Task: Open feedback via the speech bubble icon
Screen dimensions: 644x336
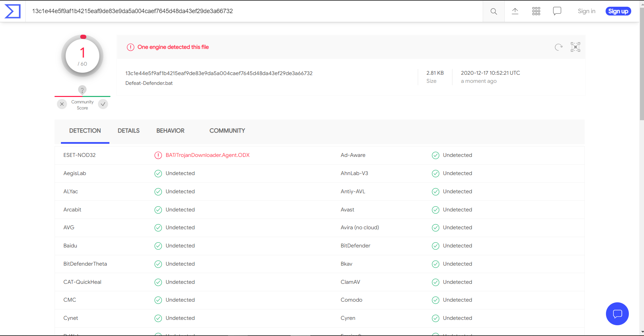Action: (557, 11)
